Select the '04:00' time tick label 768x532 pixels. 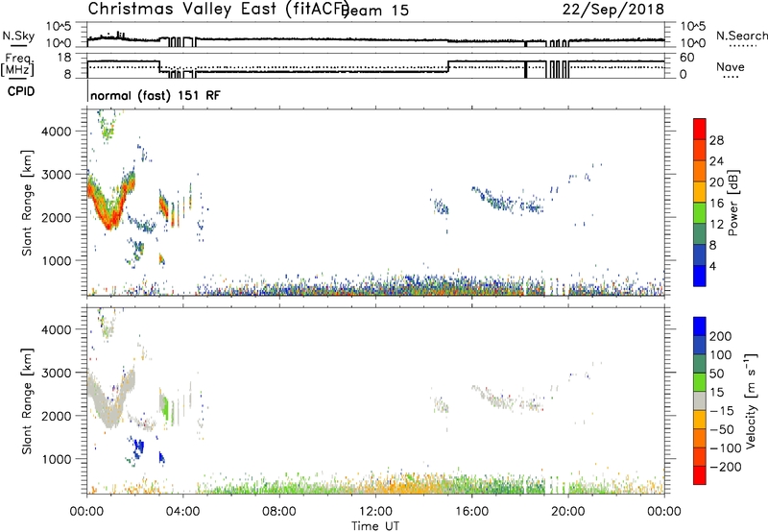click(182, 512)
